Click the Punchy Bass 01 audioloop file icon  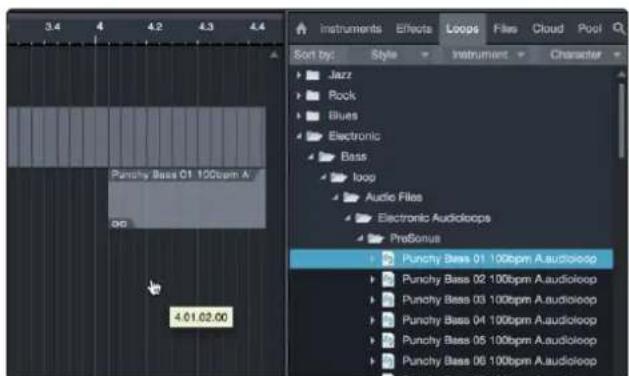point(388,259)
